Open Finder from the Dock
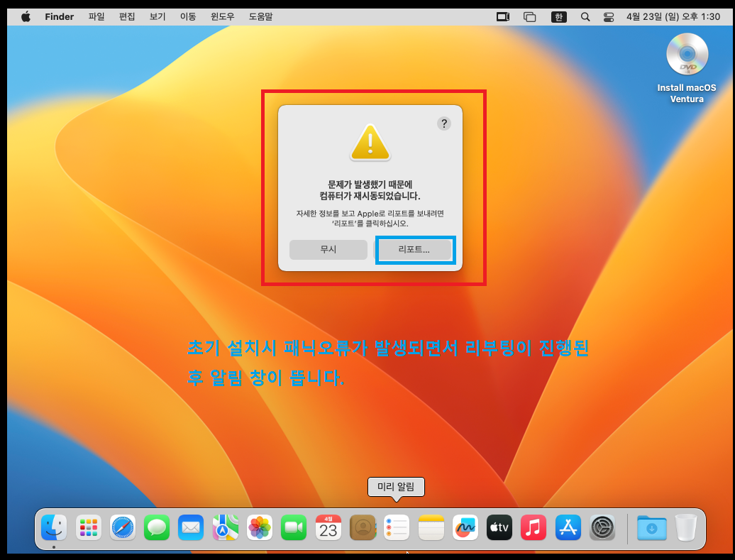 click(x=54, y=527)
